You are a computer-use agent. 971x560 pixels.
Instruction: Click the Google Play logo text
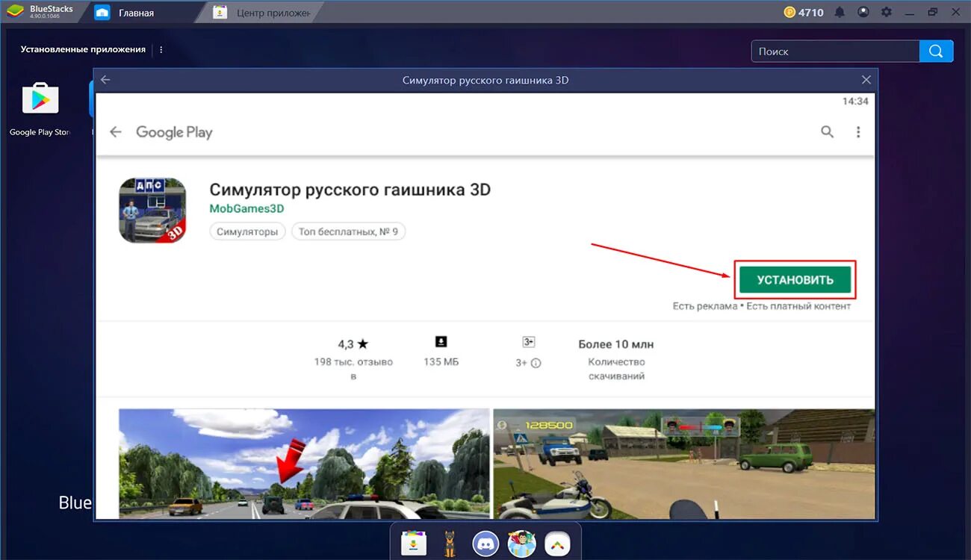tap(174, 132)
